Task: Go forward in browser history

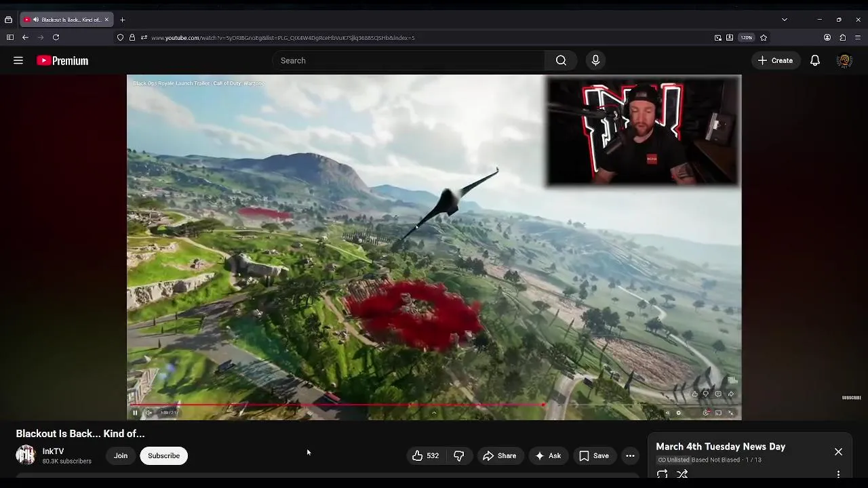Action: 41,37
